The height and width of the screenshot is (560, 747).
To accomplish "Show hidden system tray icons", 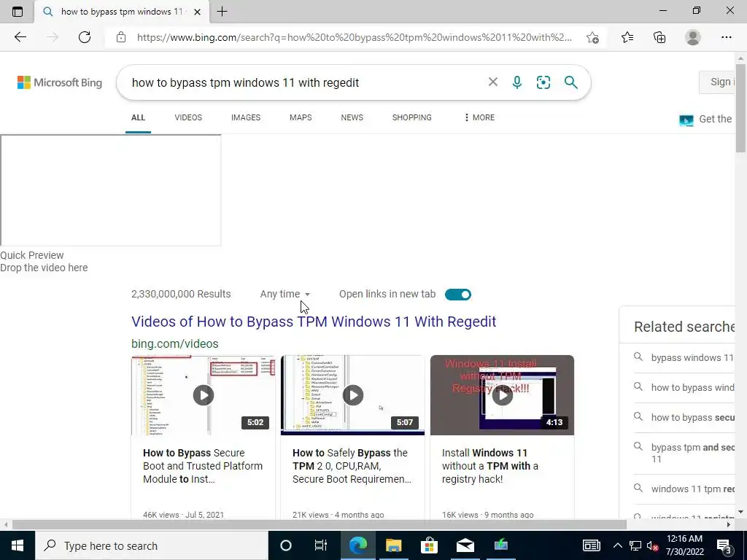I will pyautogui.click(x=617, y=545).
